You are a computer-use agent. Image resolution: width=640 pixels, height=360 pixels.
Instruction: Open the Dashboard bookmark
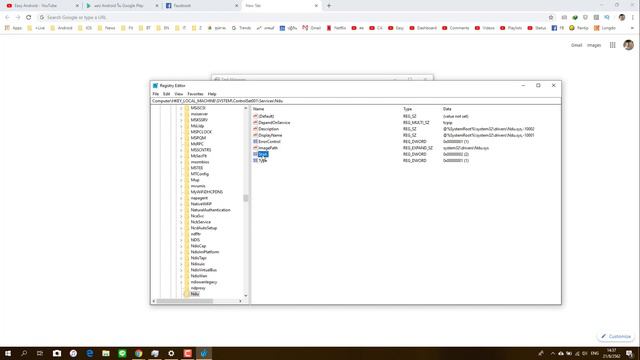click(423, 28)
